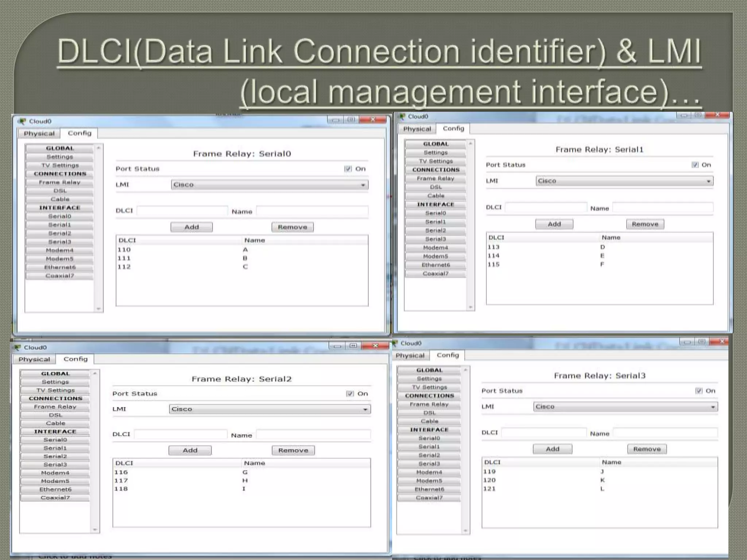This screenshot has height=560, width=747.
Task: Select Config tab in Serial3 window
Action: (x=448, y=355)
